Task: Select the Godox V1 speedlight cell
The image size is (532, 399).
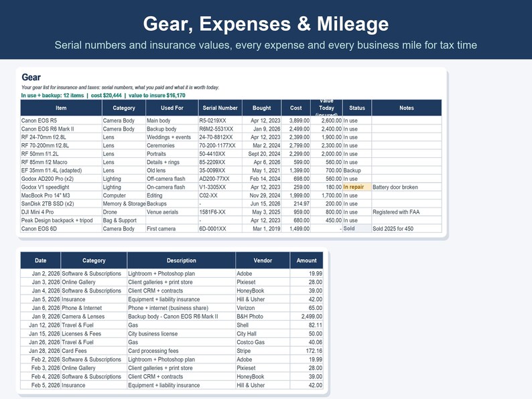Action: tap(61, 187)
